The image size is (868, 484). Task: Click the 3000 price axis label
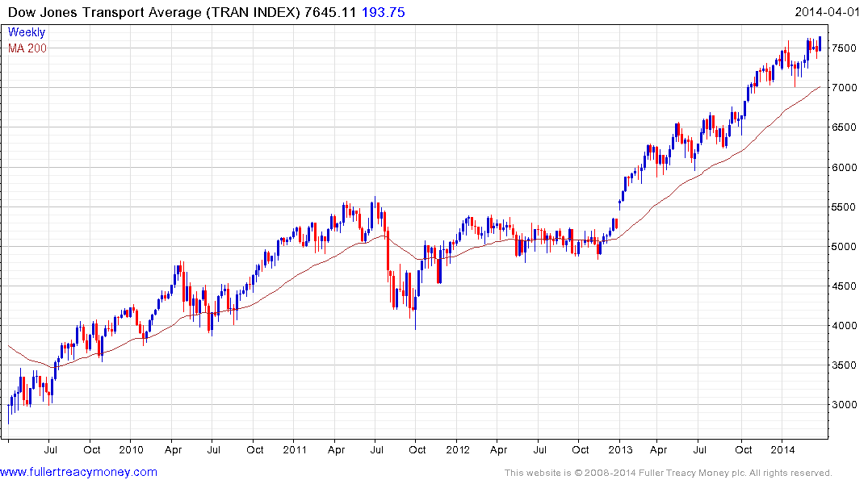click(x=845, y=405)
